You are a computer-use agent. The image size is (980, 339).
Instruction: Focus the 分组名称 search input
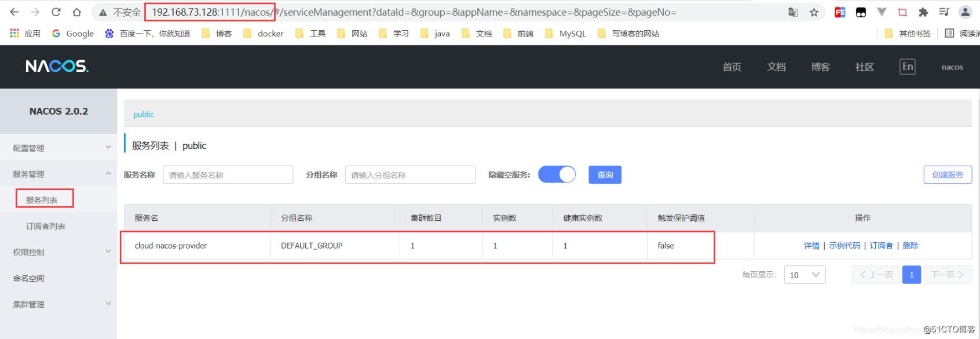point(410,175)
